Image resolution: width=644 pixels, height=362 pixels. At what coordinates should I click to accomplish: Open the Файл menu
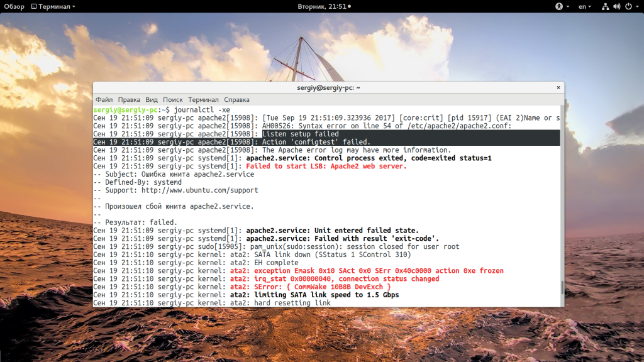tap(104, 99)
